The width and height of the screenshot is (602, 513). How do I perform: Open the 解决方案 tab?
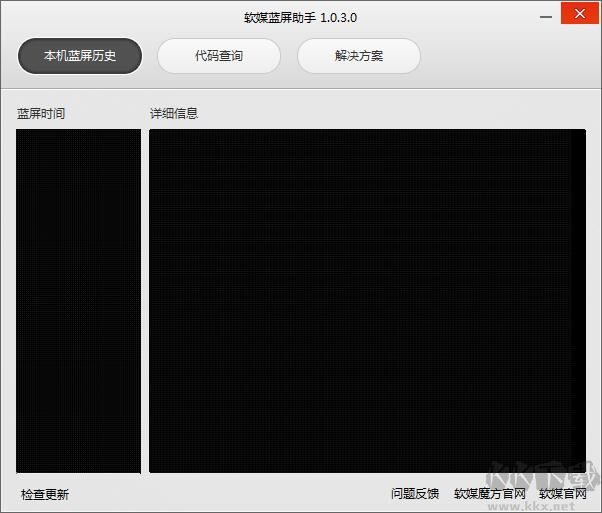point(359,56)
